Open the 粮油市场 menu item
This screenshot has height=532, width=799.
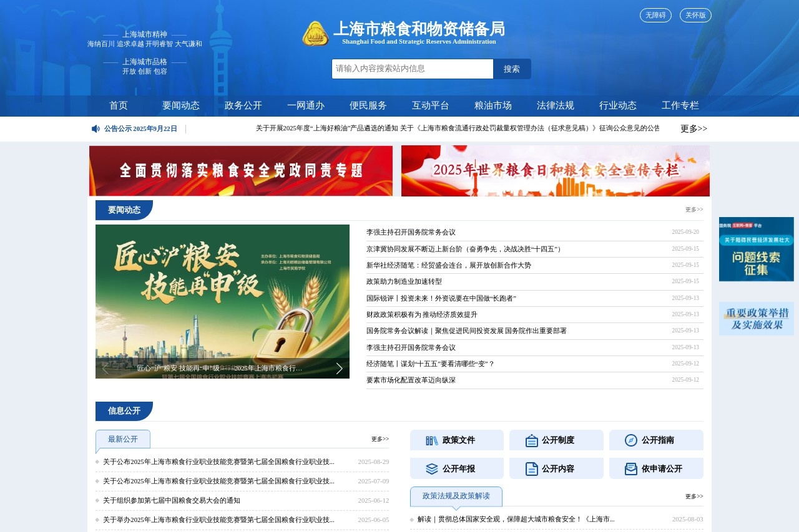tap(492, 105)
